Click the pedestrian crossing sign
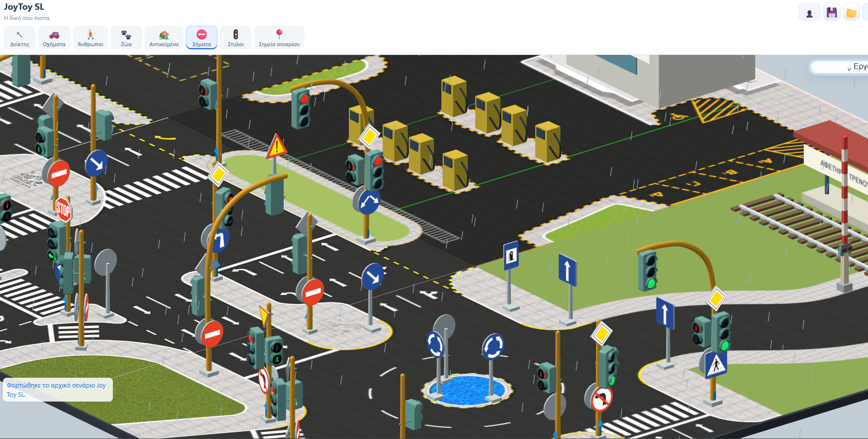Screen dimensions: 868x439 [x=716, y=364]
